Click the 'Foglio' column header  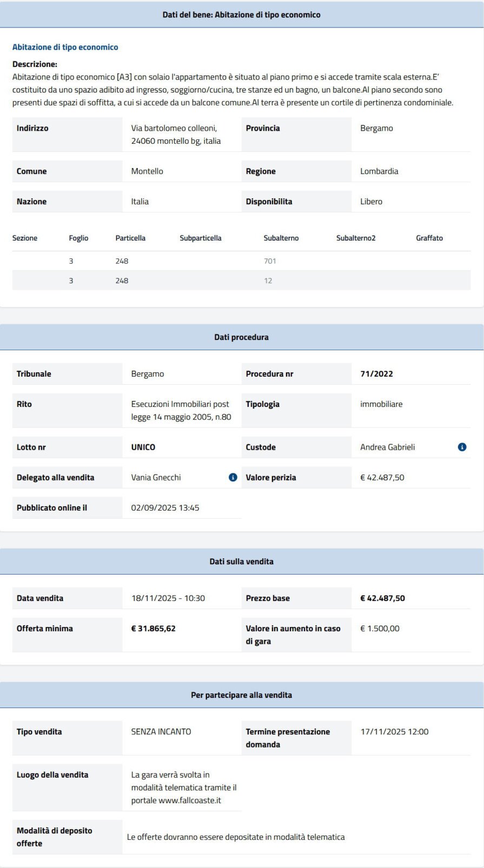[x=78, y=238]
